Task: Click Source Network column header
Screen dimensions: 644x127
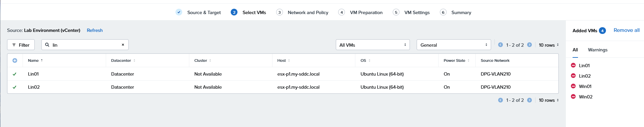Action: pos(495,60)
